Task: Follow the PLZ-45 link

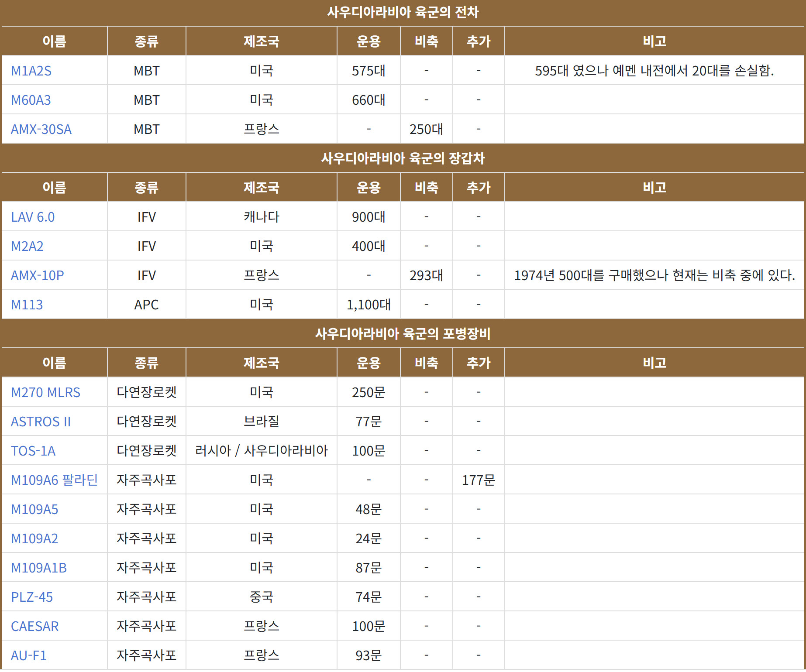Action: (32, 597)
